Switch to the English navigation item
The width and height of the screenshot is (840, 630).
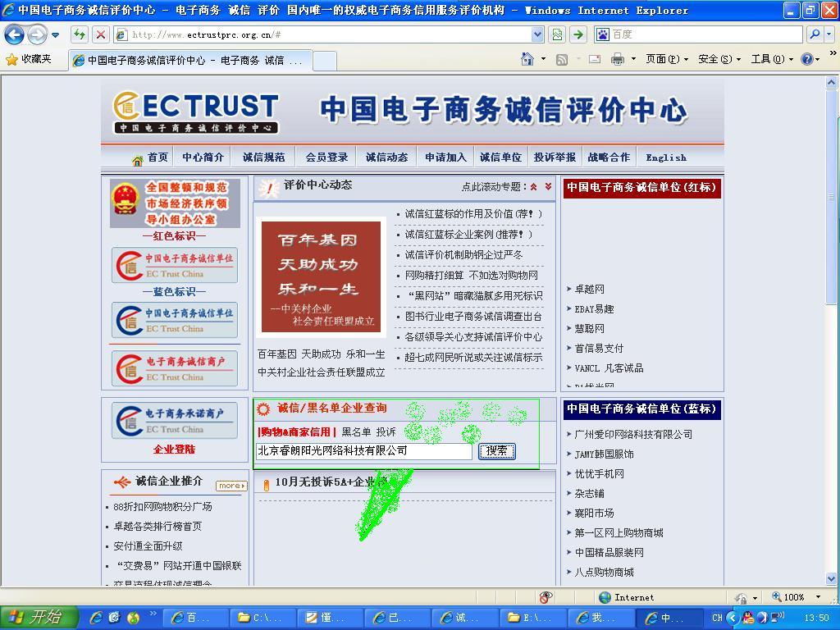pos(666,157)
